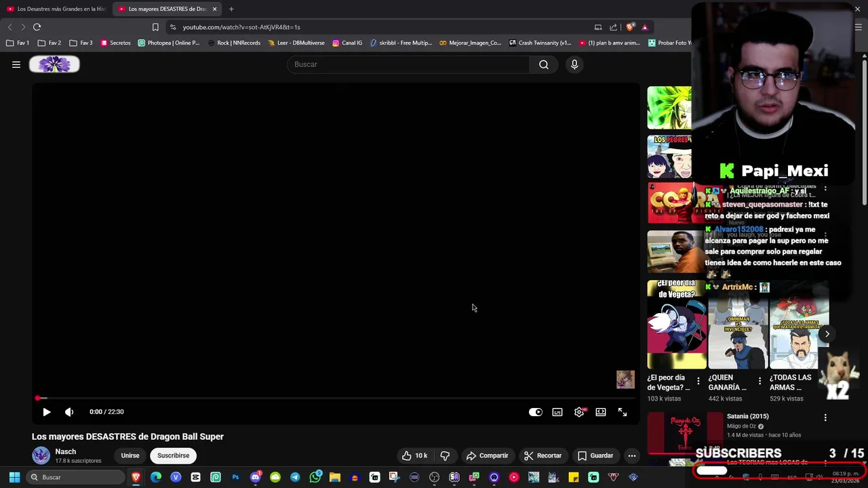
Task: Open options for '¿El peor día ...' short
Action: 698,381
